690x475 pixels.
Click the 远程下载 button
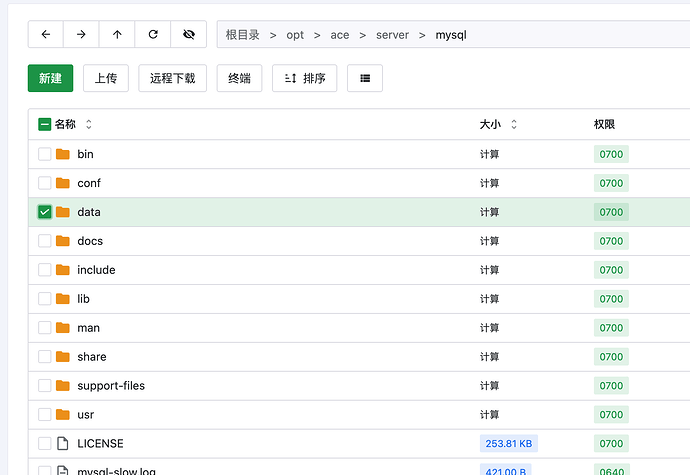[173, 78]
